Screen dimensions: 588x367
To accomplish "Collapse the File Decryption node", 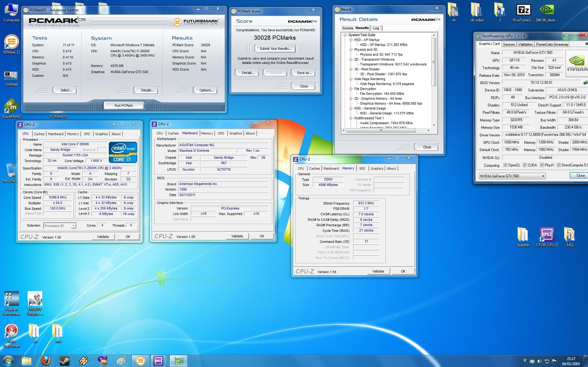I will click(351, 89).
